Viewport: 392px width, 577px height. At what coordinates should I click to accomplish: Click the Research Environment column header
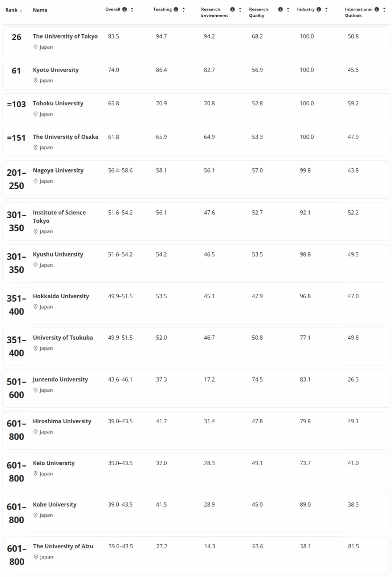click(215, 12)
